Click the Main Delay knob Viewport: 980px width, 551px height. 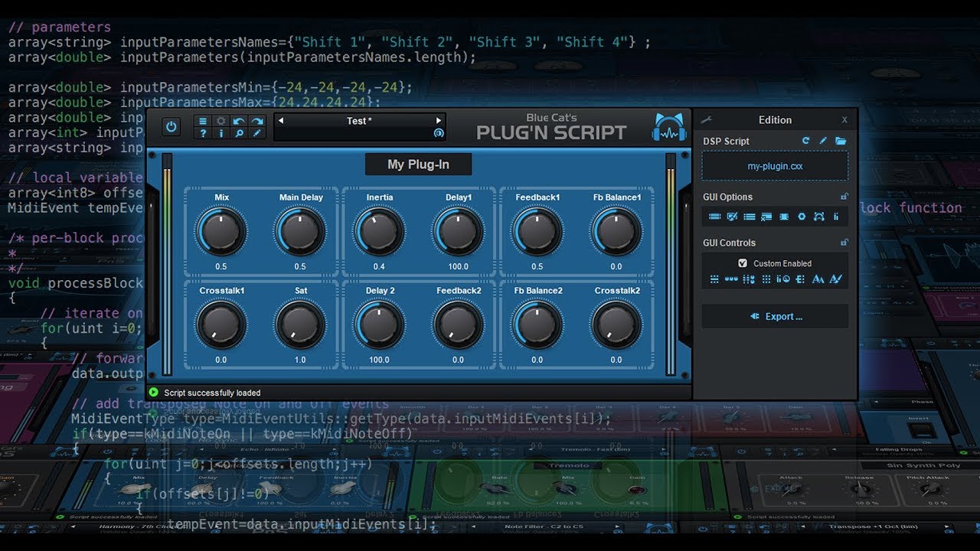[x=300, y=231]
